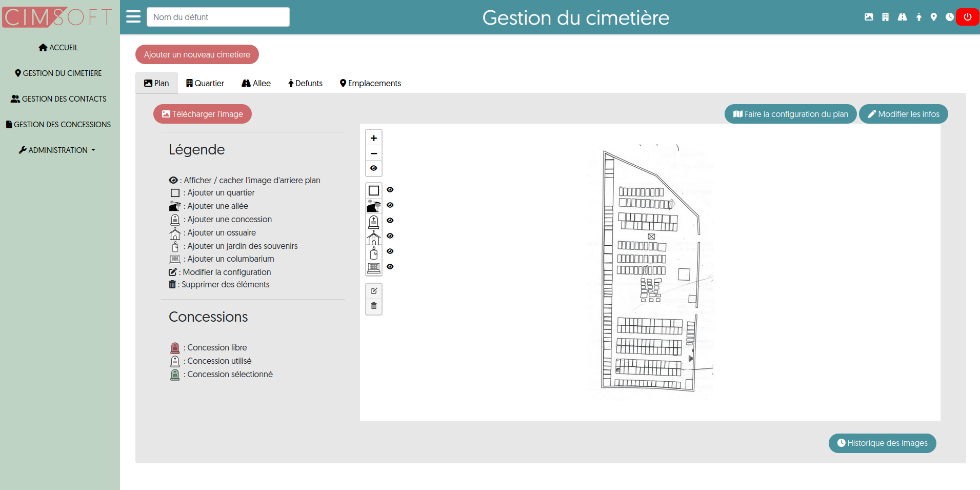Image resolution: width=980 pixels, height=490 pixels.
Task: Click the 'Nom du défunt' search field
Action: click(x=218, y=16)
